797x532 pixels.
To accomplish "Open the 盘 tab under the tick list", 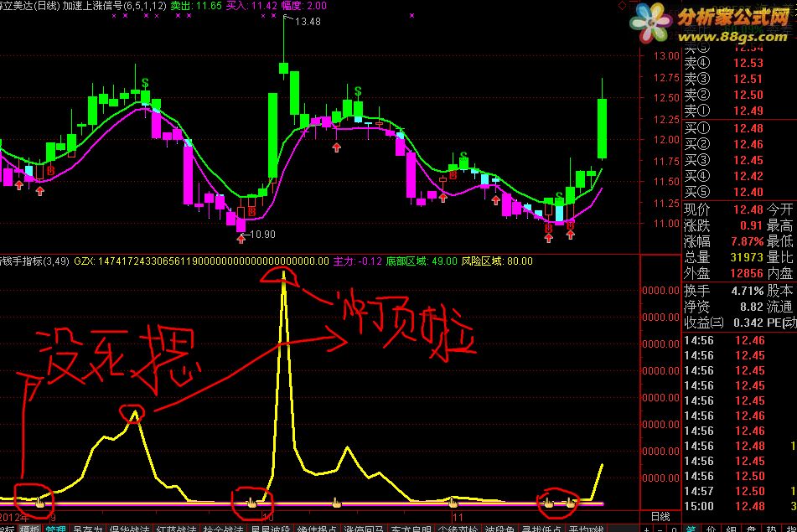I will (752, 529).
